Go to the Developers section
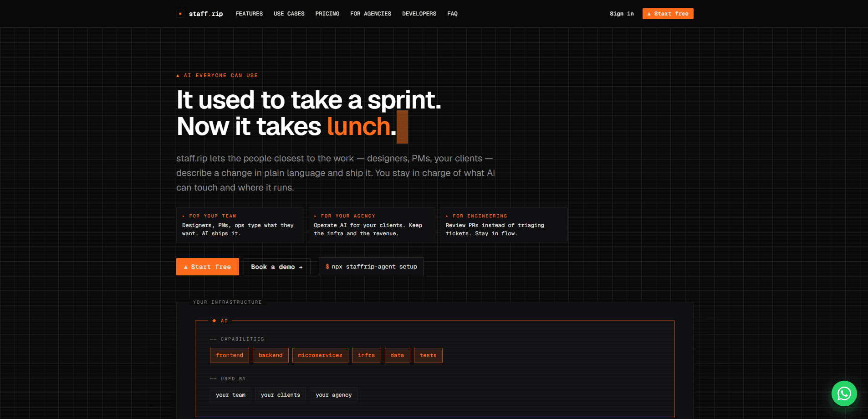Viewport: 868px width, 419px height. (x=419, y=14)
